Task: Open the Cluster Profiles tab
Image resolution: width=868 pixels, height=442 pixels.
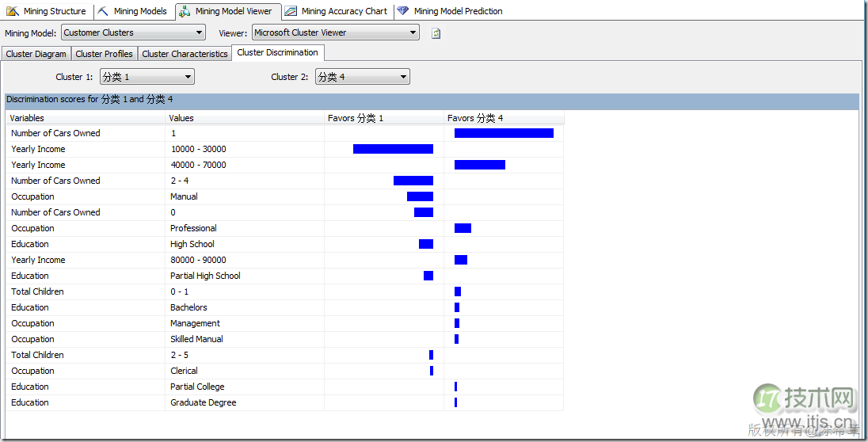Action: [104, 54]
